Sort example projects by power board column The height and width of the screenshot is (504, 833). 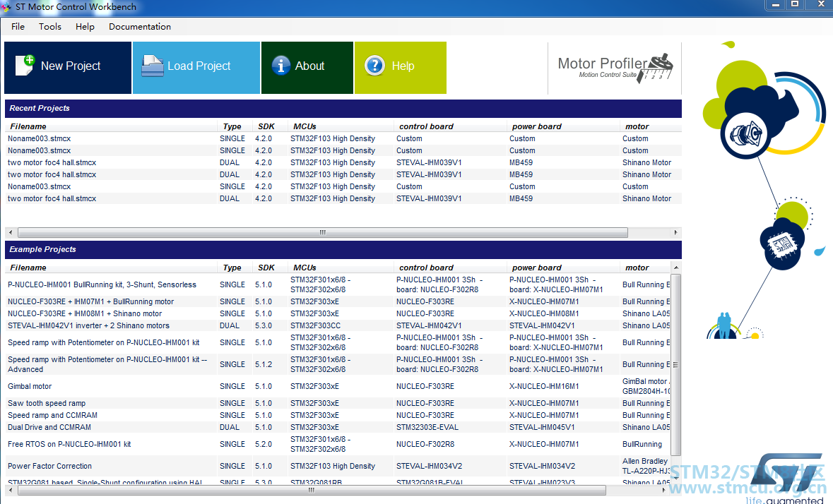click(563, 268)
